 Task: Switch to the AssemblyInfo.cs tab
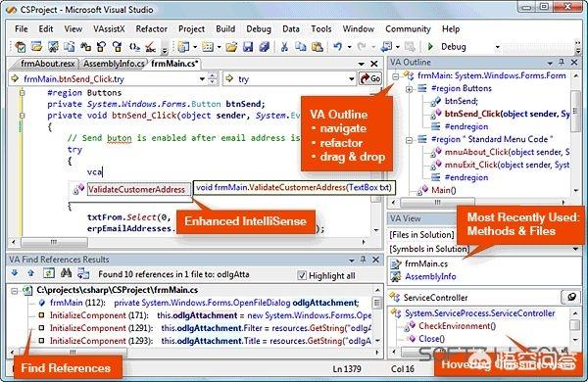pos(114,64)
